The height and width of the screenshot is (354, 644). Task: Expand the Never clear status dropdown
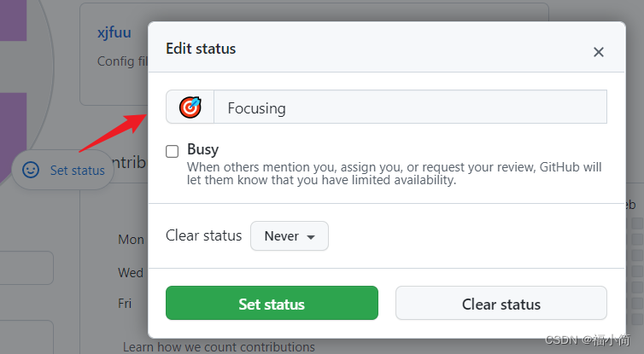point(290,236)
